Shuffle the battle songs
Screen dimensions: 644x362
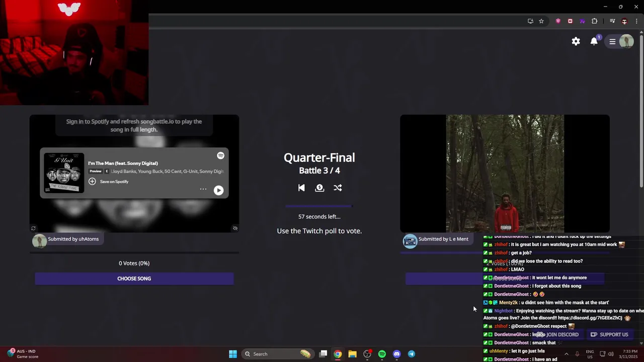tap(338, 188)
